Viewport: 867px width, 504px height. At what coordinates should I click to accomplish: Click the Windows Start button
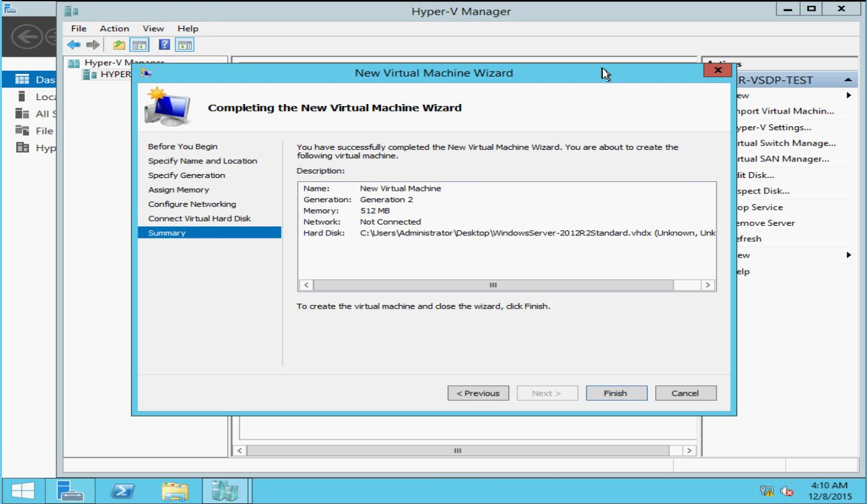tap(24, 491)
